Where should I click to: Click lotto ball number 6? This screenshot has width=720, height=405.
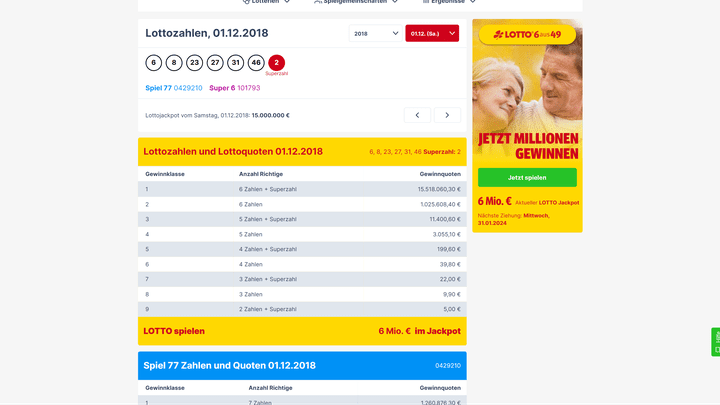pyautogui.click(x=153, y=62)
